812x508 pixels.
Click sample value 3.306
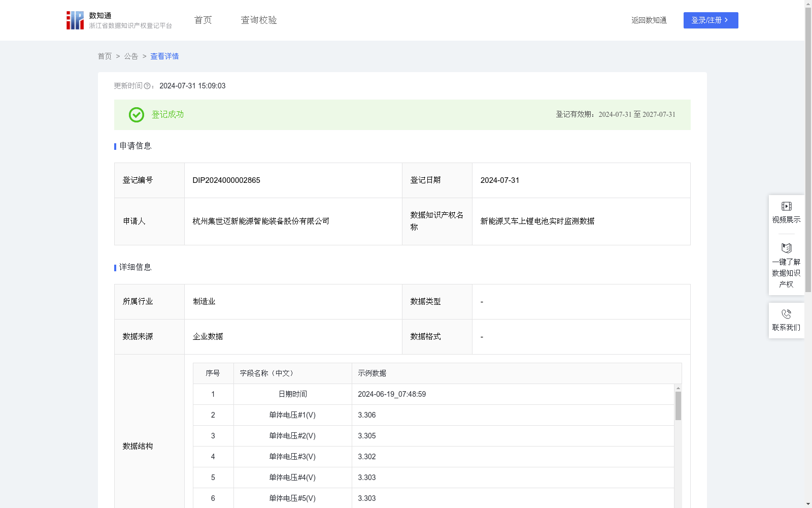pos(367,415)
